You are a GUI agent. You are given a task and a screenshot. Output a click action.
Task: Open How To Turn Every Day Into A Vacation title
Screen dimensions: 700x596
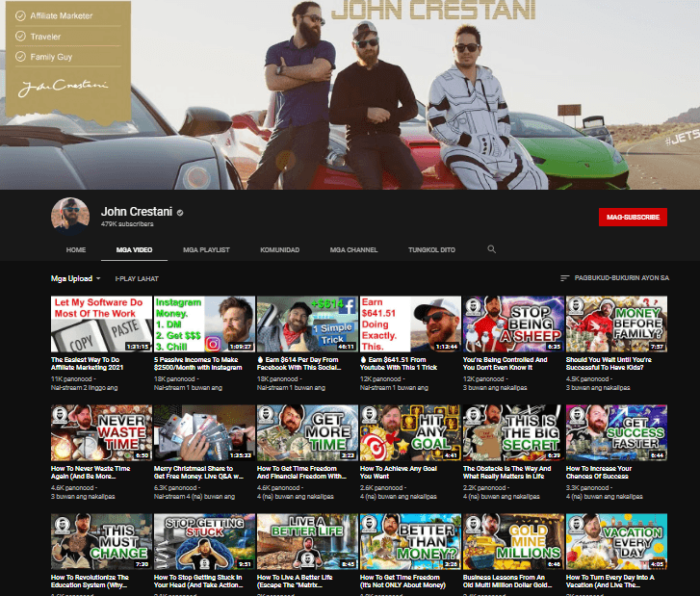pos(610,582)
